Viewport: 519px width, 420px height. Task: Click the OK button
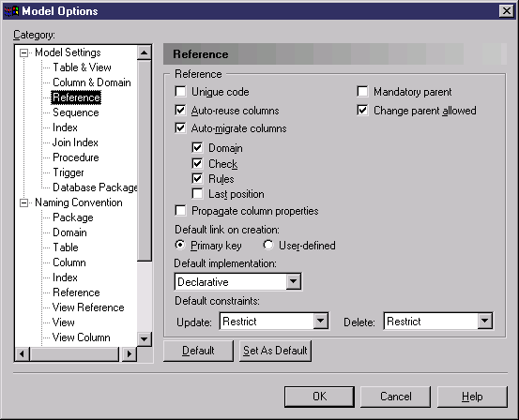(319, 397)
